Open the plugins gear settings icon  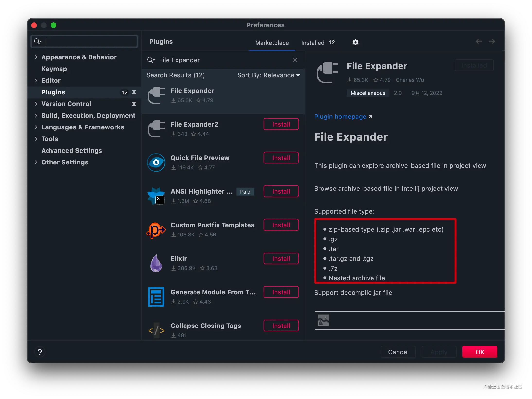pyautogui.click(x=355, y=43)
